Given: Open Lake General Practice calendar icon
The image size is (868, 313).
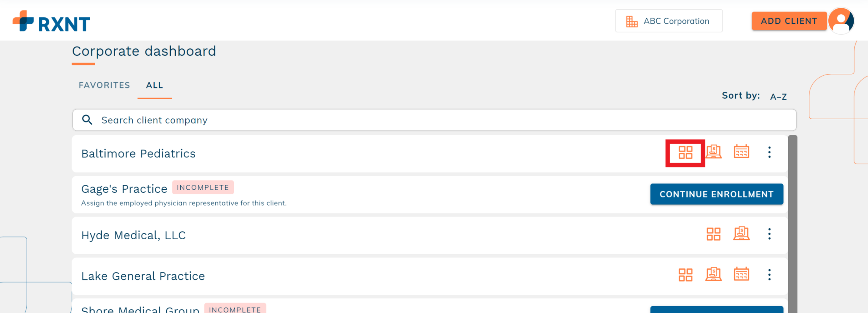Looking at the screenshot, I should click(741, 274).
